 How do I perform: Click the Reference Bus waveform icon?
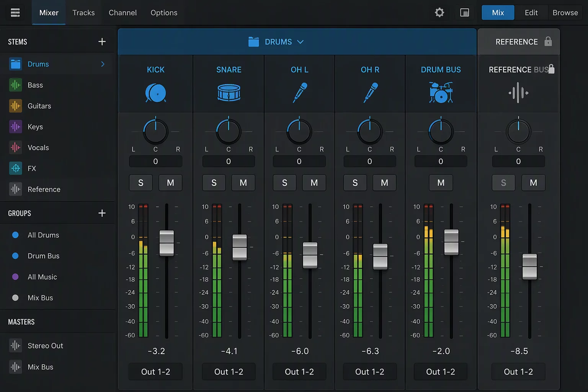pyautogui.click(x=518, y=93)
